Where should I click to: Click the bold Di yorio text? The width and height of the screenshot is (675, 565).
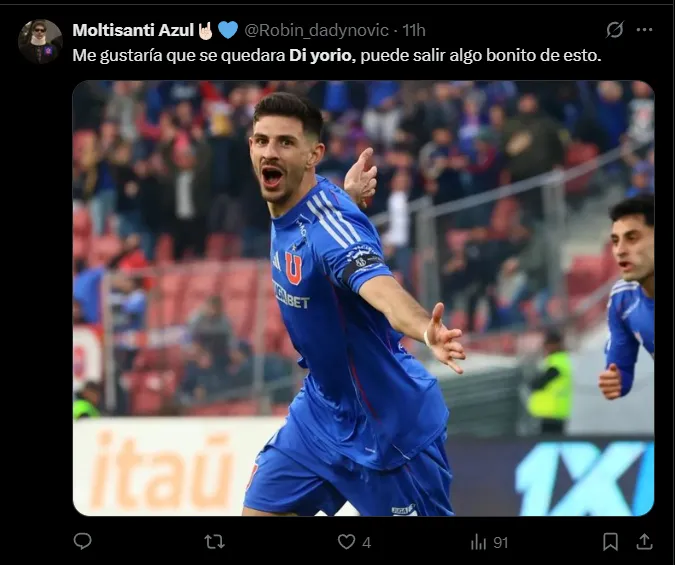click(322, 56)
